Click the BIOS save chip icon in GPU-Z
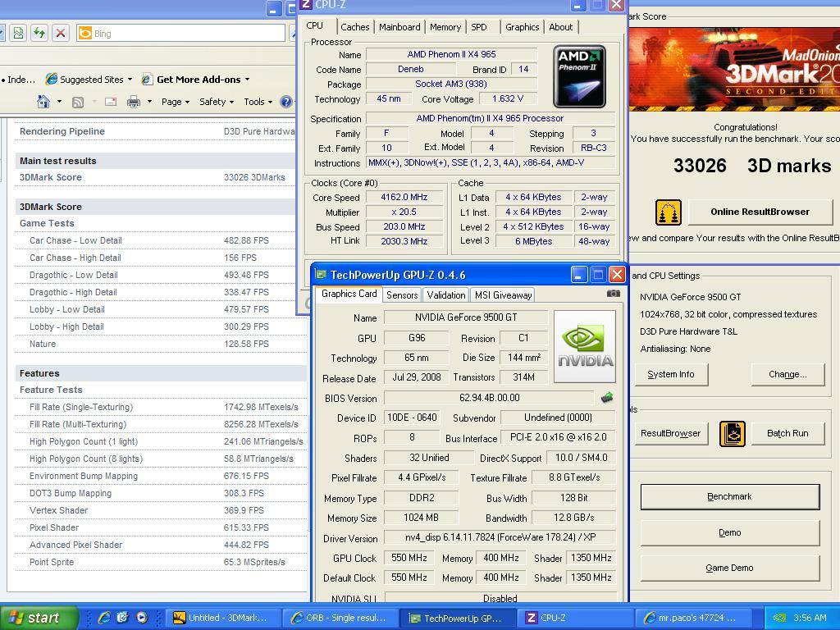 click(607, 398)
